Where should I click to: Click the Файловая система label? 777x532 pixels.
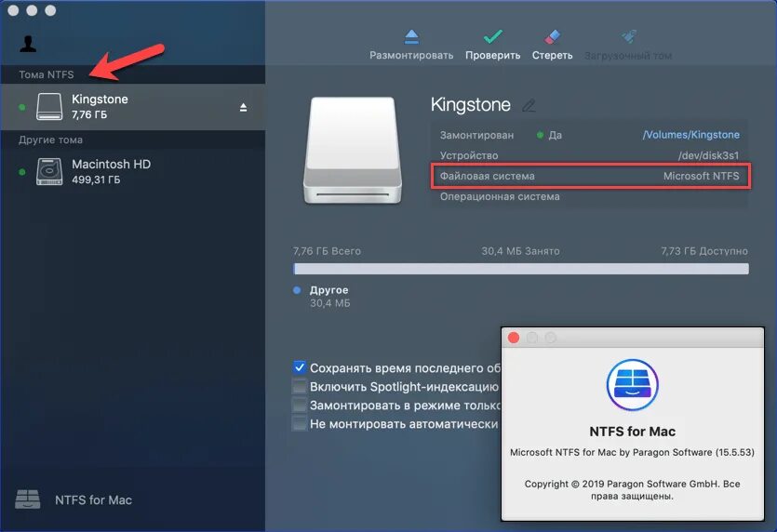click(487, 176)
